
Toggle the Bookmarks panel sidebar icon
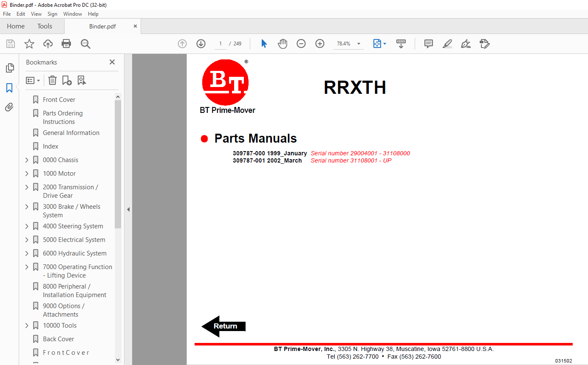point(9,88)
